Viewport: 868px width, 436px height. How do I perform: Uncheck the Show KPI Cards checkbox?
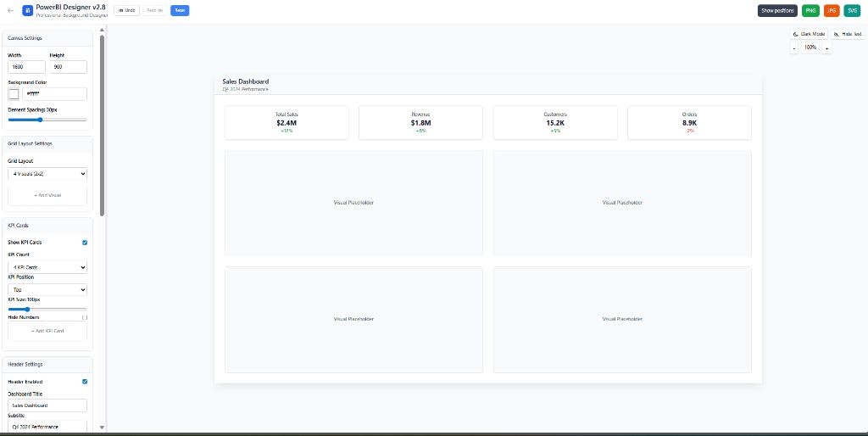[x=84, y=243]
